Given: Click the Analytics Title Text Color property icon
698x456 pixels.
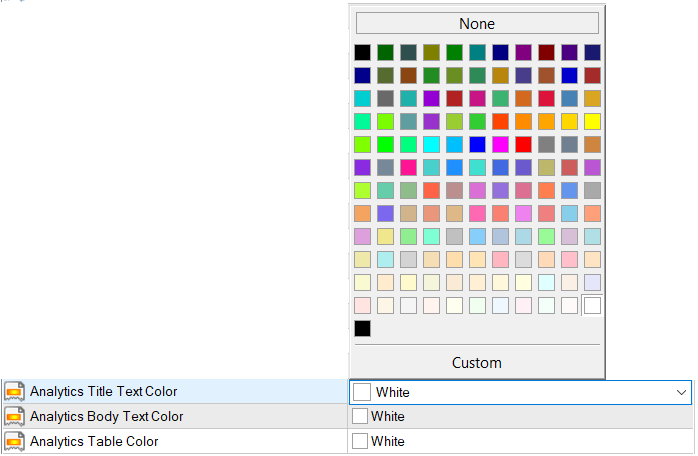Looking at the screenshot, I should 14,392.
